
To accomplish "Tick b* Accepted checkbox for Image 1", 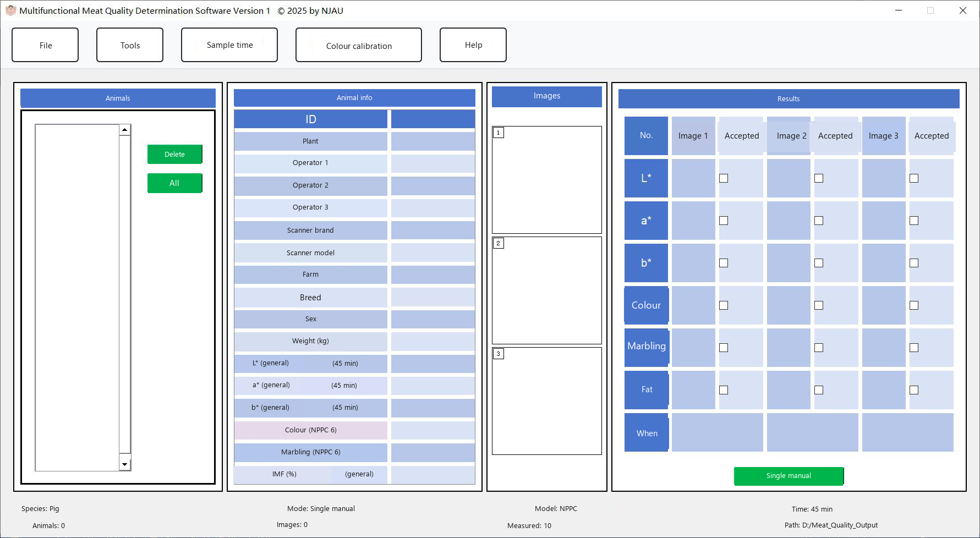I will (724, 263).
